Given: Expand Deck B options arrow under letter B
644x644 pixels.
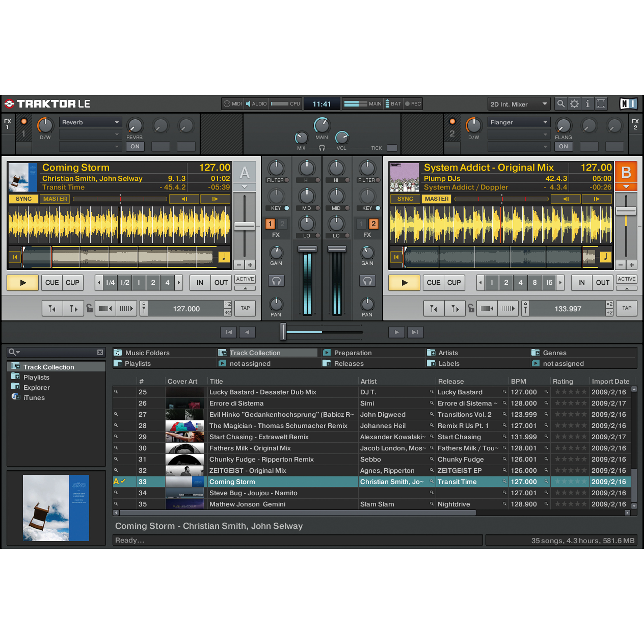Looking at the screenshot, I should point(626,187).
